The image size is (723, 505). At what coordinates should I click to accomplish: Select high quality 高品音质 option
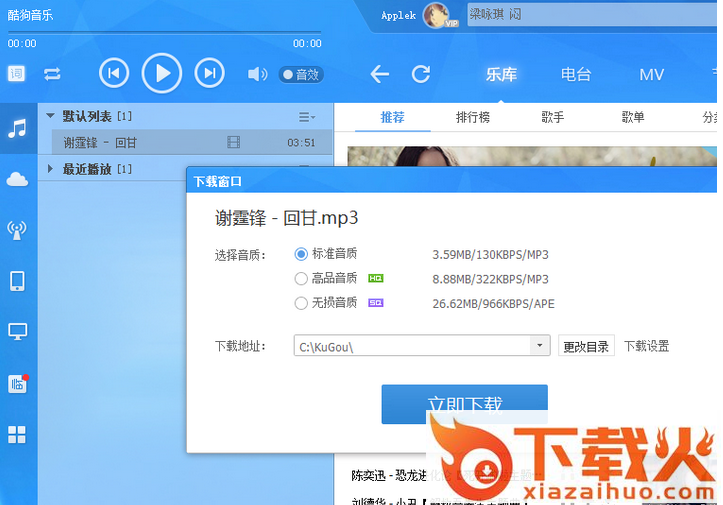coord(302,279)
